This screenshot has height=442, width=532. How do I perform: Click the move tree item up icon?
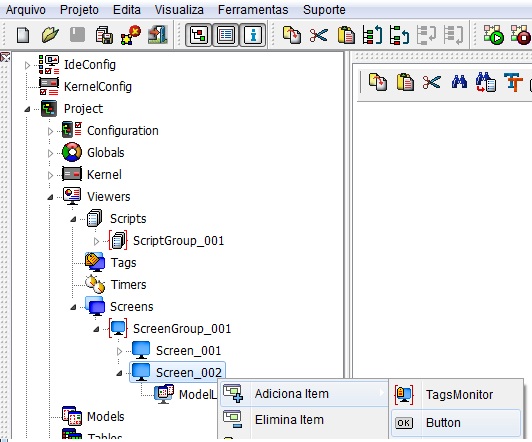[373, 35]
